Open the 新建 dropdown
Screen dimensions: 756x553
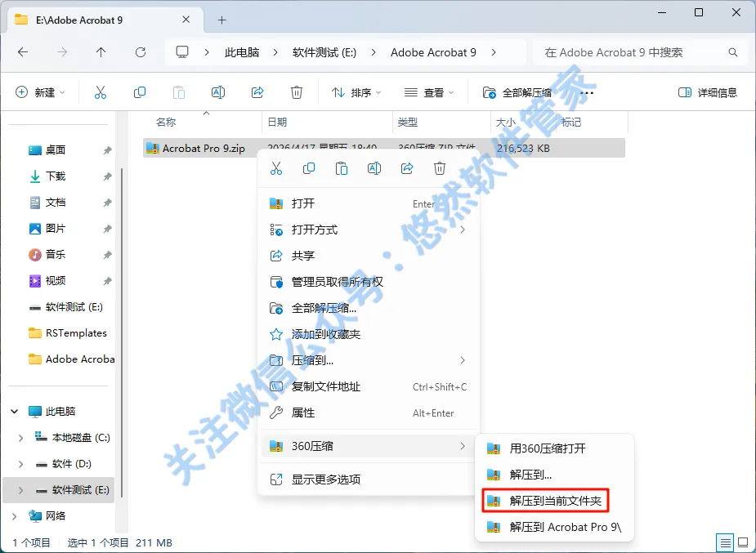[41, 92]
